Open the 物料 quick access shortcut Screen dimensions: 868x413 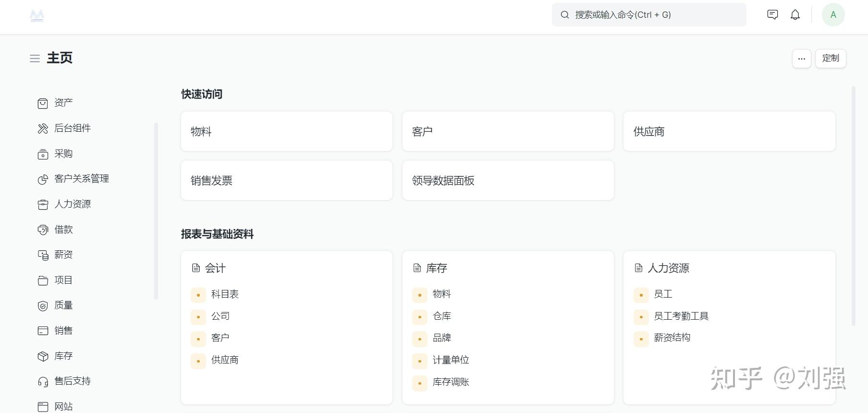click(286, 131)
